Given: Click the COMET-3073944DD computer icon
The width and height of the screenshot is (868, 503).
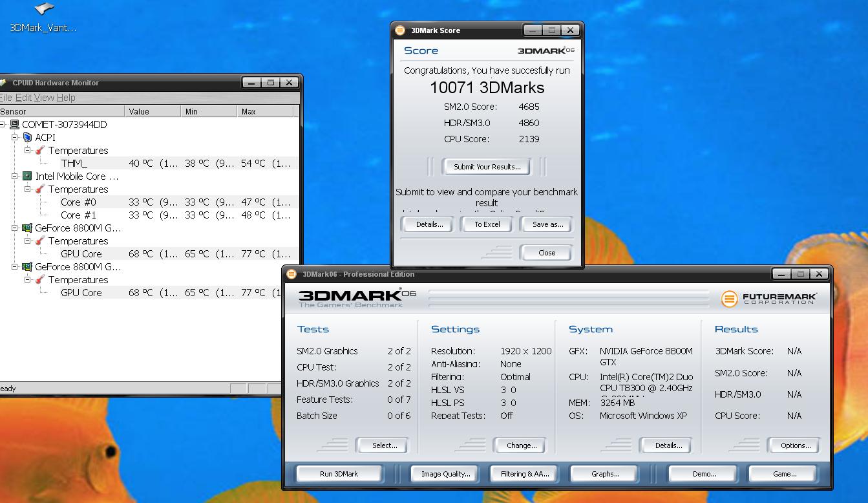Looking at the screenshot, I should point(14,124).
